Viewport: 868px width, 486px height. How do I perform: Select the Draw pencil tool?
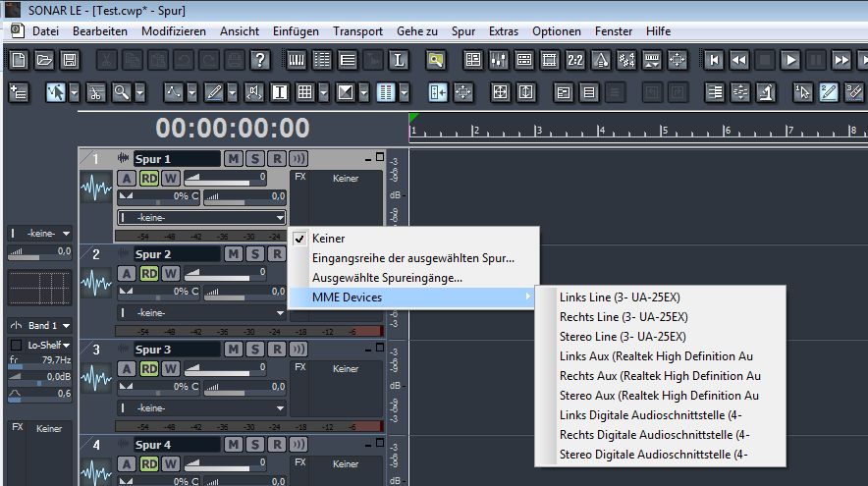click(213, 92)
